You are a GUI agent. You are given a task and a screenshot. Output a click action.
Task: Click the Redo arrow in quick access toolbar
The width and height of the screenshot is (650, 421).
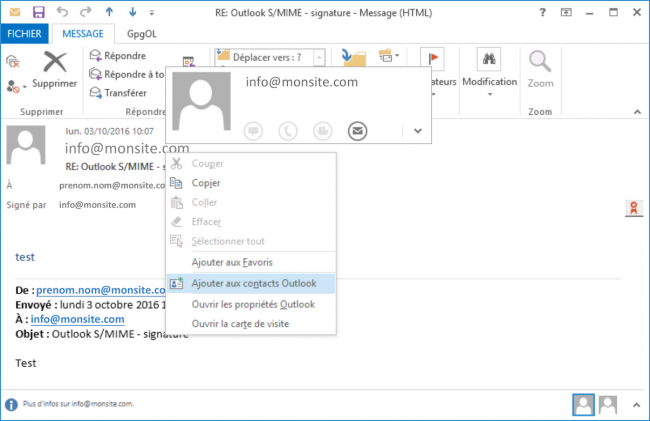pos(86,12)
